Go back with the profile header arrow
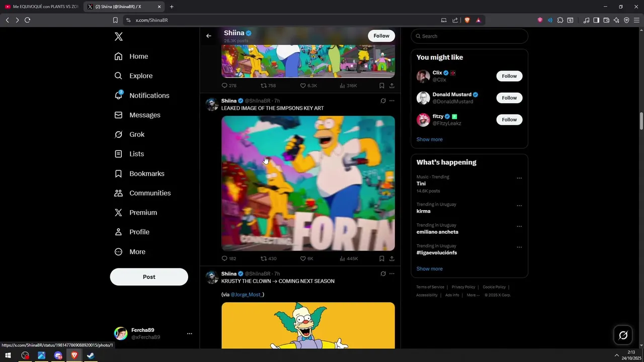Viewport: 644px width, 362px height. pos(209,36)
